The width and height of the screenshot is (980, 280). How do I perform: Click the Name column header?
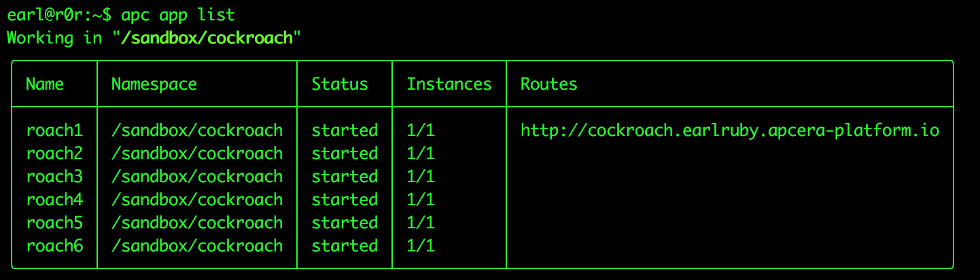(x=45, y=84)
